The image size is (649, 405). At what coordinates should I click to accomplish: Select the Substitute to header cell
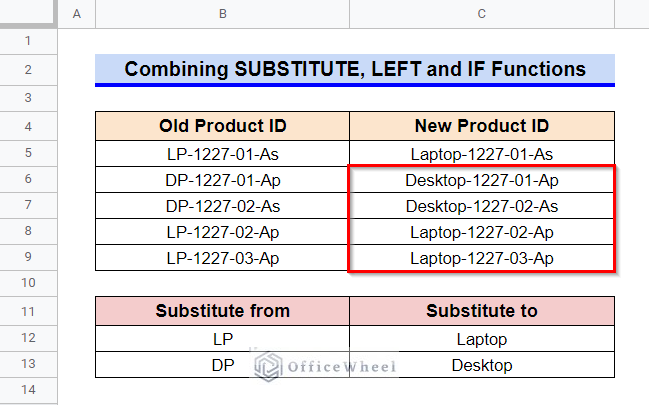[482, 311]
